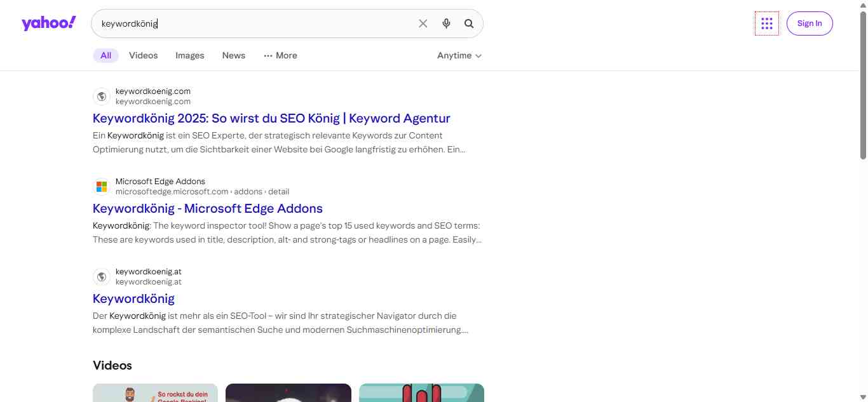Screen dimensions: 868x402
Task: Click the microsoftedge.microsoft.com addons detail URL
Action: pos(202,191)
